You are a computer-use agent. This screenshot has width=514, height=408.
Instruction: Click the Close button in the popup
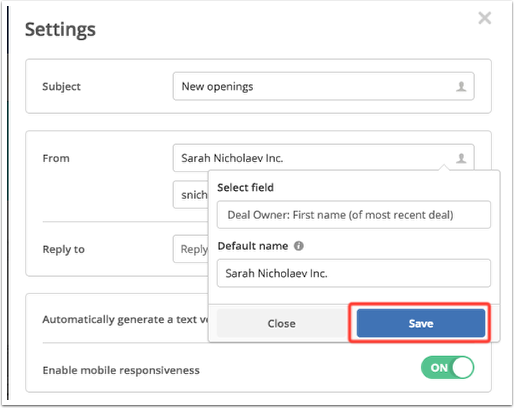281,323
